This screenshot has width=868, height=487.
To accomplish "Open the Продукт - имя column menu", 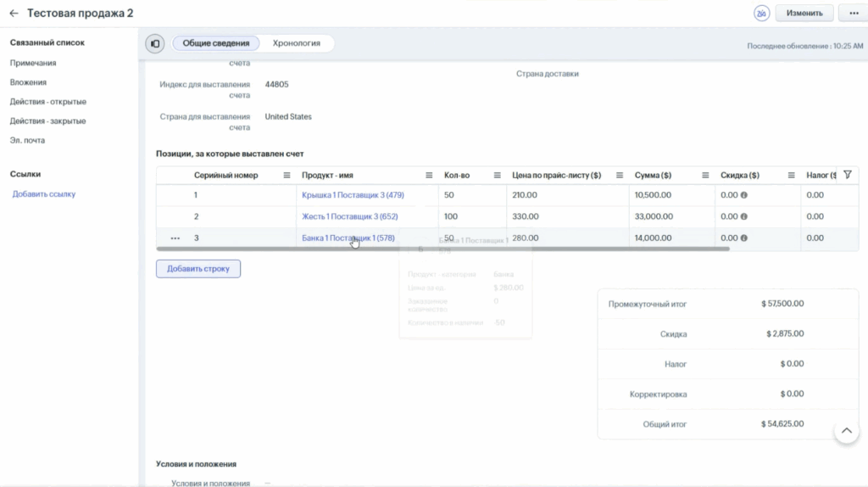I will (x=429, y=176).
